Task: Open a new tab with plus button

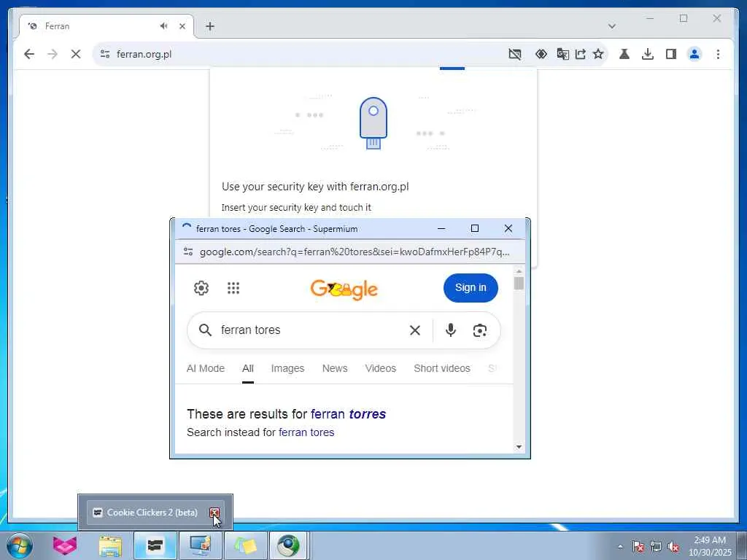Action: click(x=210, y=26)
